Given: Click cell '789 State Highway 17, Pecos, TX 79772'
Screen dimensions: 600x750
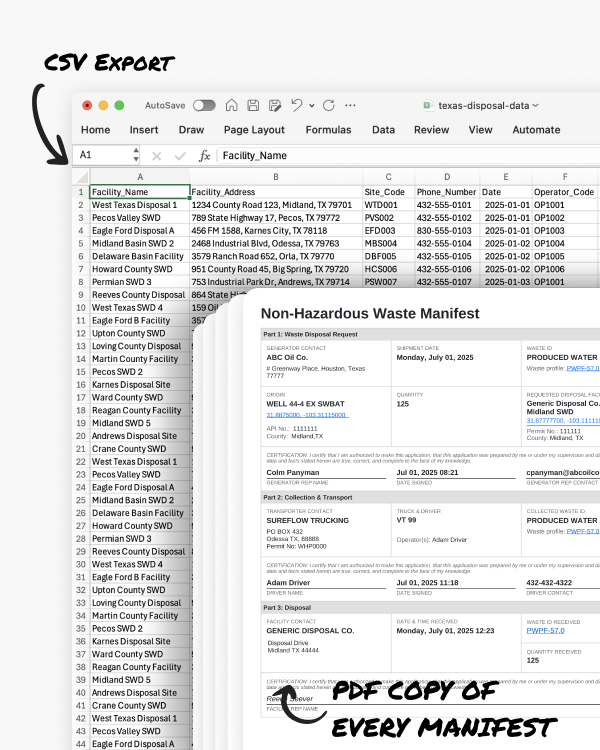Looking at the screenshot, I should pos(276,218).
